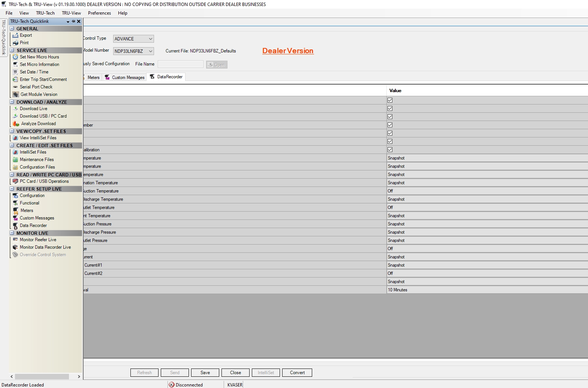Click the Configuration icon under REEFER SETUP LIVE
Image resolution: width=588 pixels, height=388 pixels.
pos(15,195)
